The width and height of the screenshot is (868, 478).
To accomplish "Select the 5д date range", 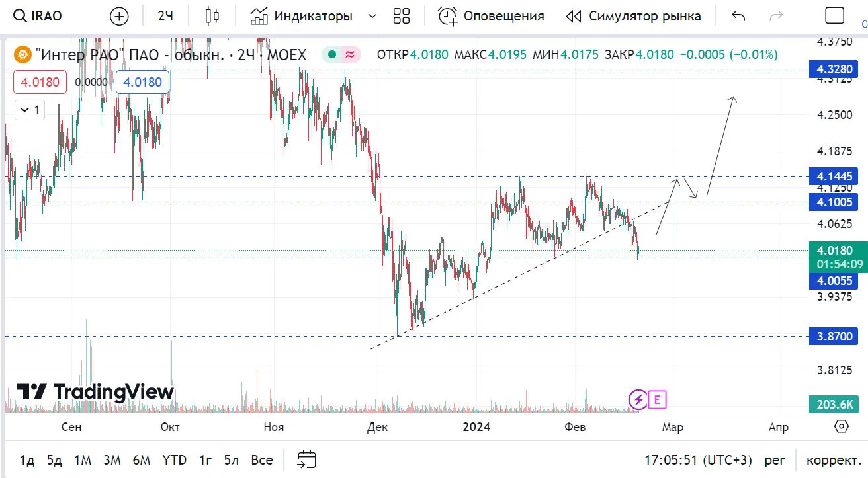I will [54, 460].
